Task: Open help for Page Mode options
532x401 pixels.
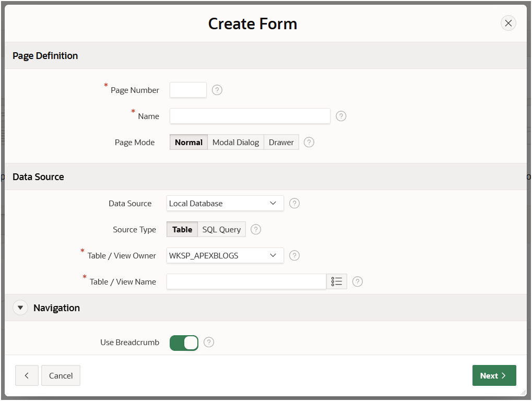Action: point(309,142)
